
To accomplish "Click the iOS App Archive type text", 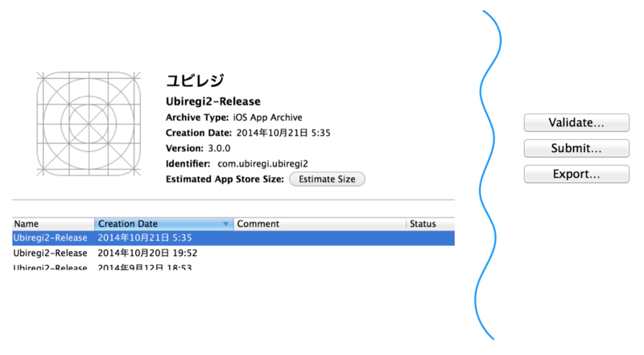I will 267,118.
